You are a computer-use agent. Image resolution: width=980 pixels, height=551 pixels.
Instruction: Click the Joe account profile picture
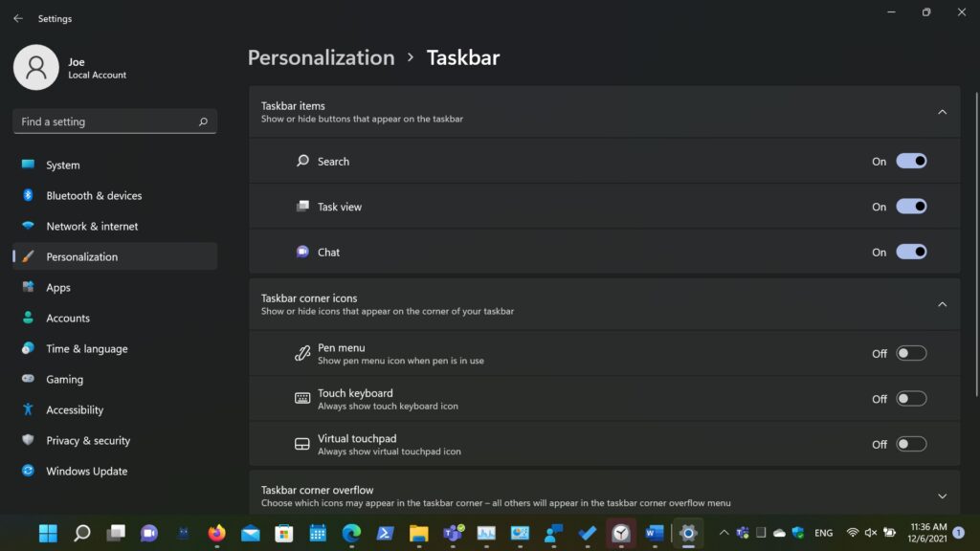click(36, 68)
